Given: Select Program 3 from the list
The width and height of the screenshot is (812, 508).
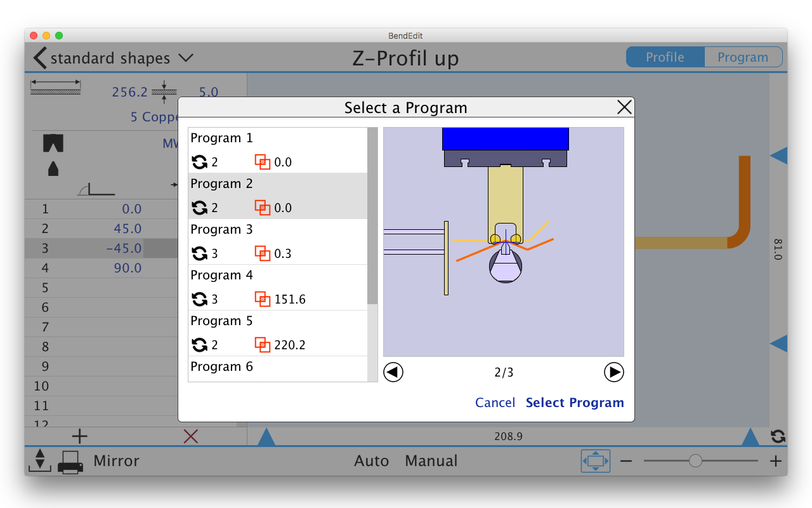Looking at the screenshot, I should coord(278,241).
